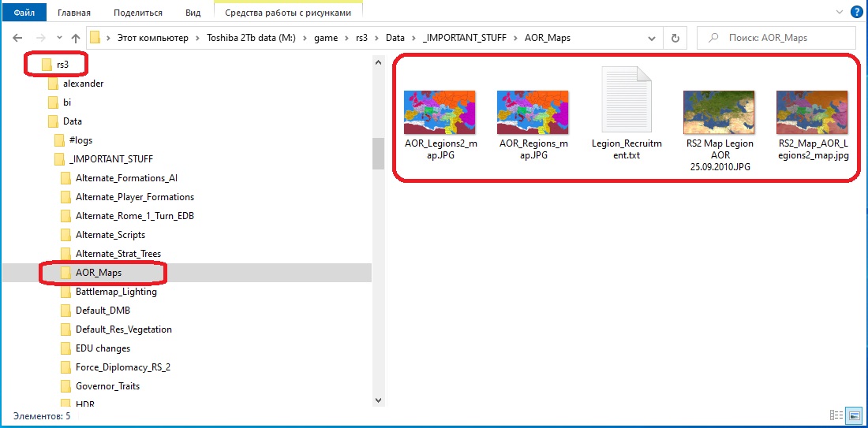Select AOR_Legions2_map.JPG thumbnail
The height and width of the screenshot is (428, 868).
coord(440,112)
